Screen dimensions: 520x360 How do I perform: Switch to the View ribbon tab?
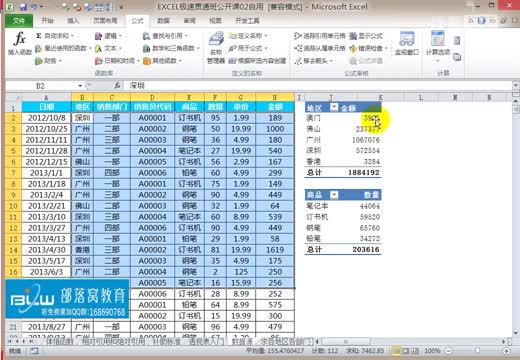point(215,21)
